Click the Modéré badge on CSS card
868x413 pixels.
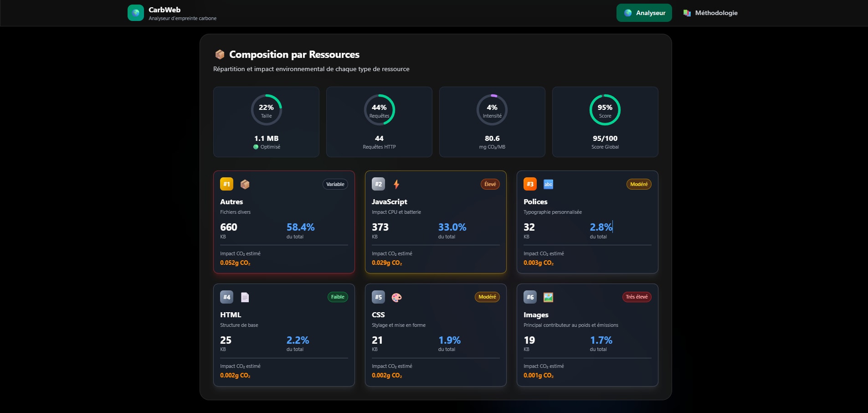click(487, 297)
